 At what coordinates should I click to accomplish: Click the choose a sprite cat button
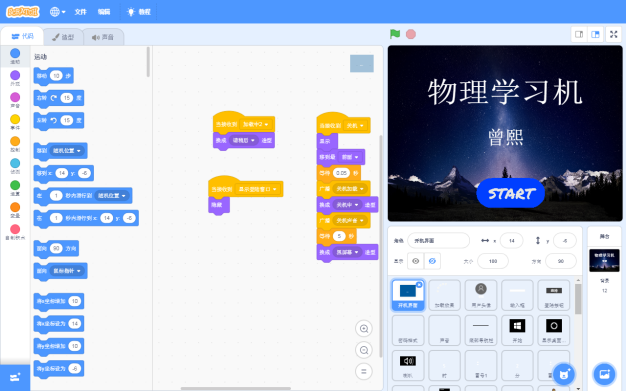point(564,374)
